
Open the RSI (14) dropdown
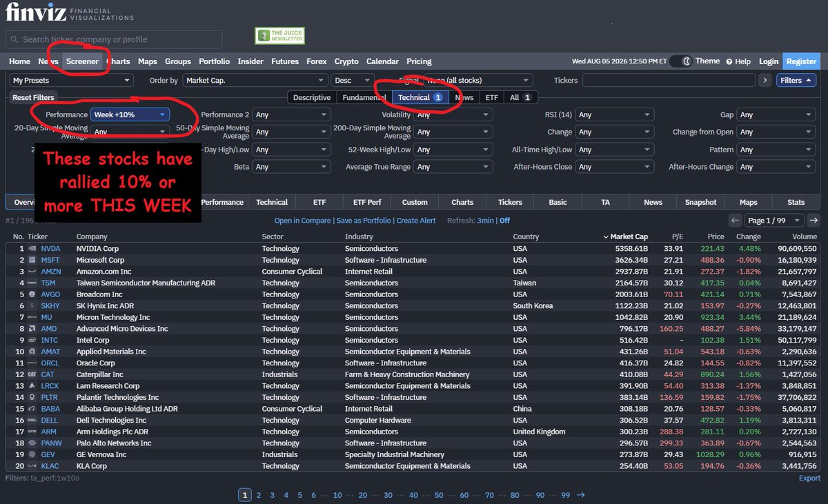coord(615,114)
